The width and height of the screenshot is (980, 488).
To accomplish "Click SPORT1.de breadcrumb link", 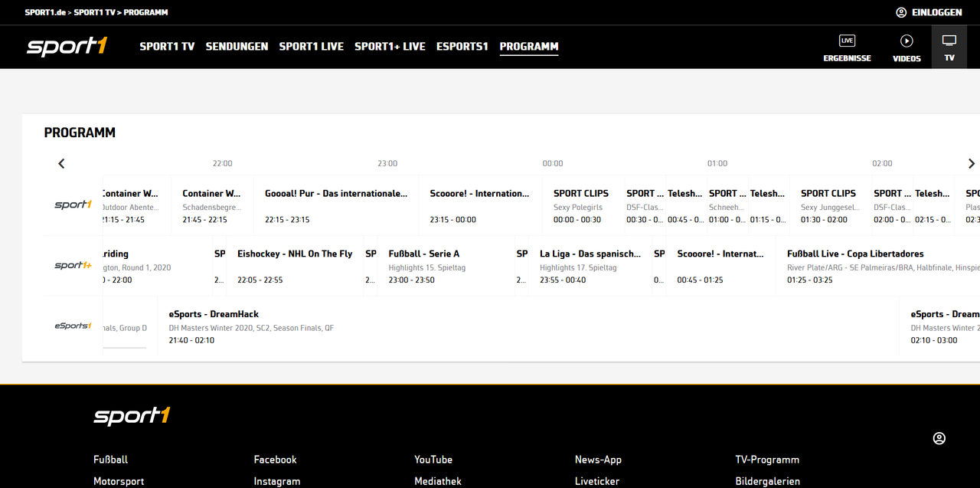I will [47, 12].
